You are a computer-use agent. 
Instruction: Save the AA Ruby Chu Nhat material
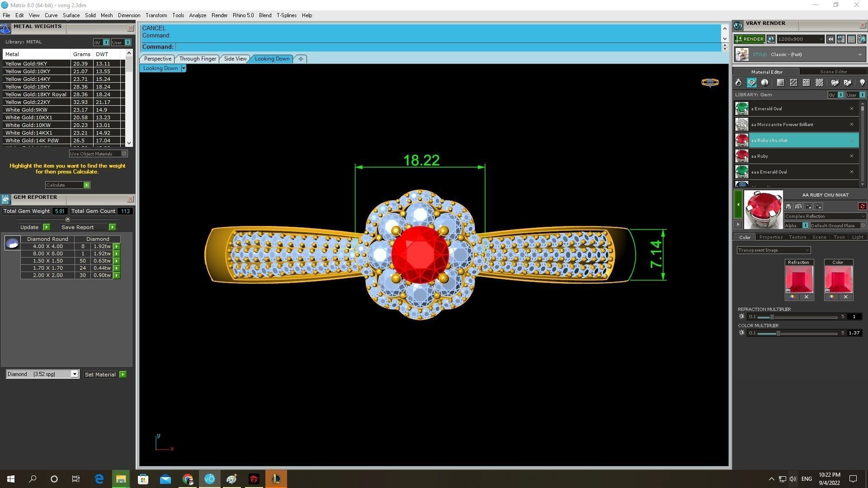(x=788, y=206)
